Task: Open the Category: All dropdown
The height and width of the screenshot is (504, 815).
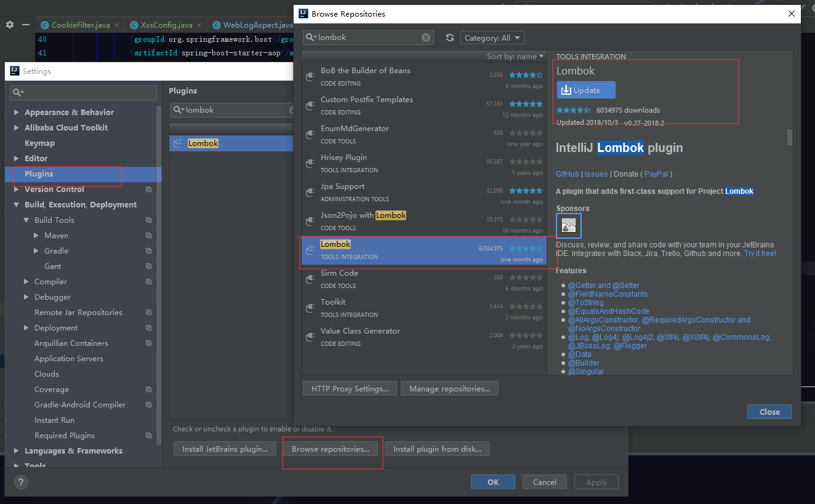Action: [492, 38]
